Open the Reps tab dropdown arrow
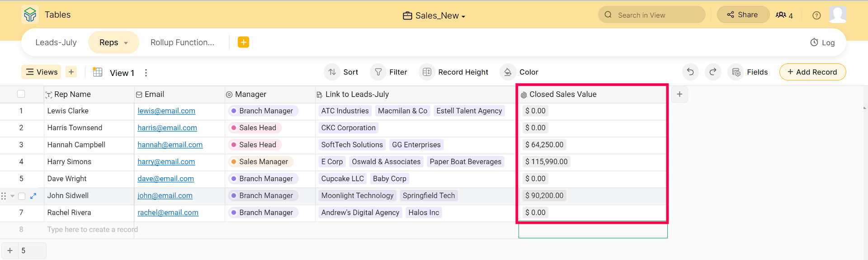This screenshot has width=868, height=260. tap(126, 43)
